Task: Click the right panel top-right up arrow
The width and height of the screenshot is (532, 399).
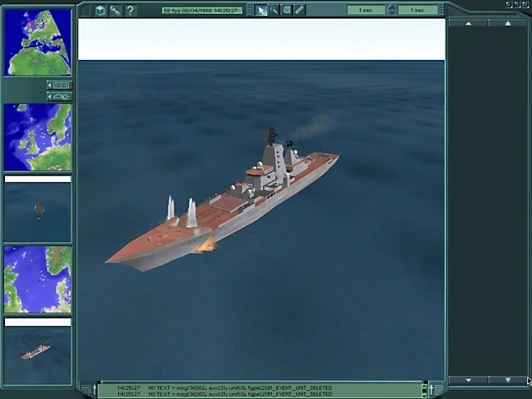Action: [507, 23]
